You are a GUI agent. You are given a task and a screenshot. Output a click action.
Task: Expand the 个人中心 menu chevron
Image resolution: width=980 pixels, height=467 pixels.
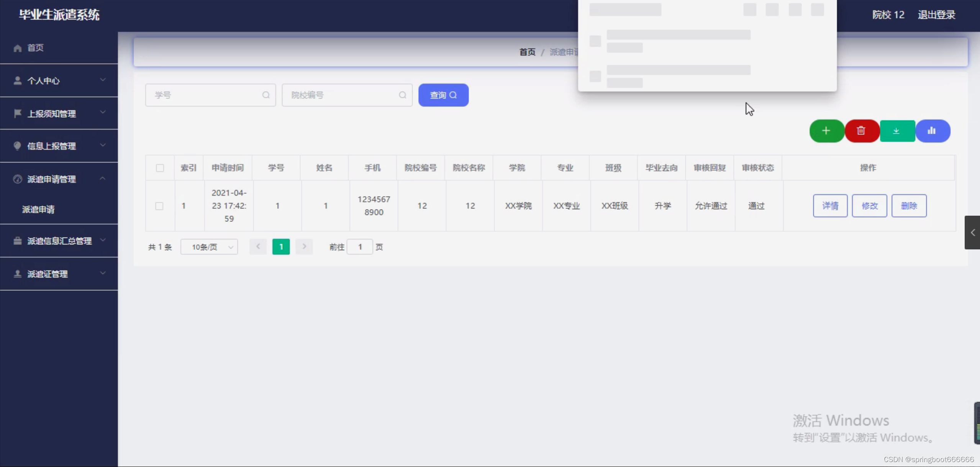coord(103,80)
